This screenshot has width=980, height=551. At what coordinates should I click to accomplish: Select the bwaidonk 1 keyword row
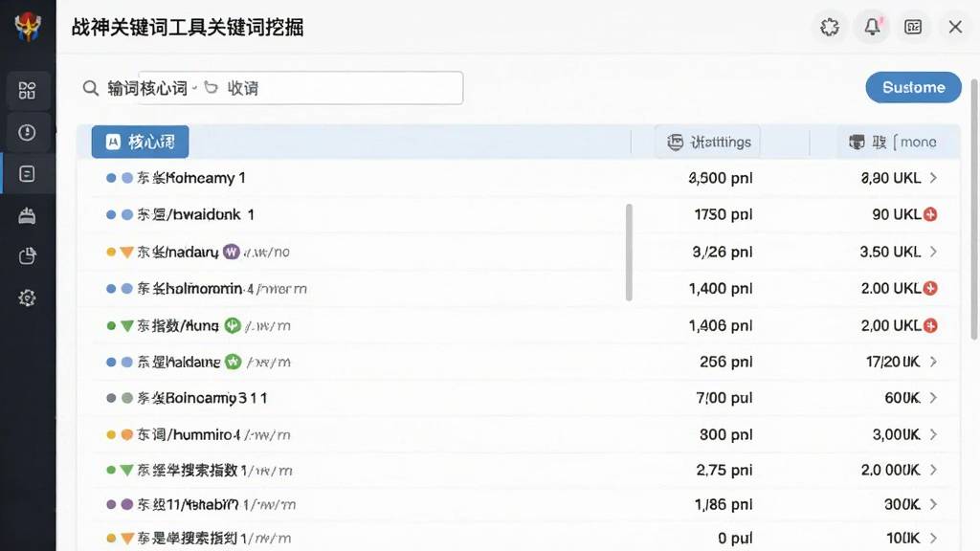pyautogui.click(x=519, y=214)
